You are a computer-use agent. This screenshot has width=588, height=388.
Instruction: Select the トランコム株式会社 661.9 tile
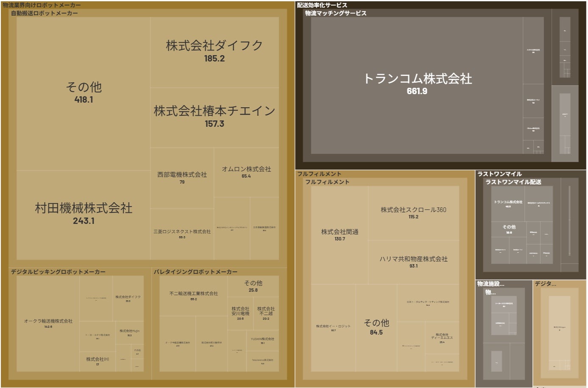click(417, 85)
